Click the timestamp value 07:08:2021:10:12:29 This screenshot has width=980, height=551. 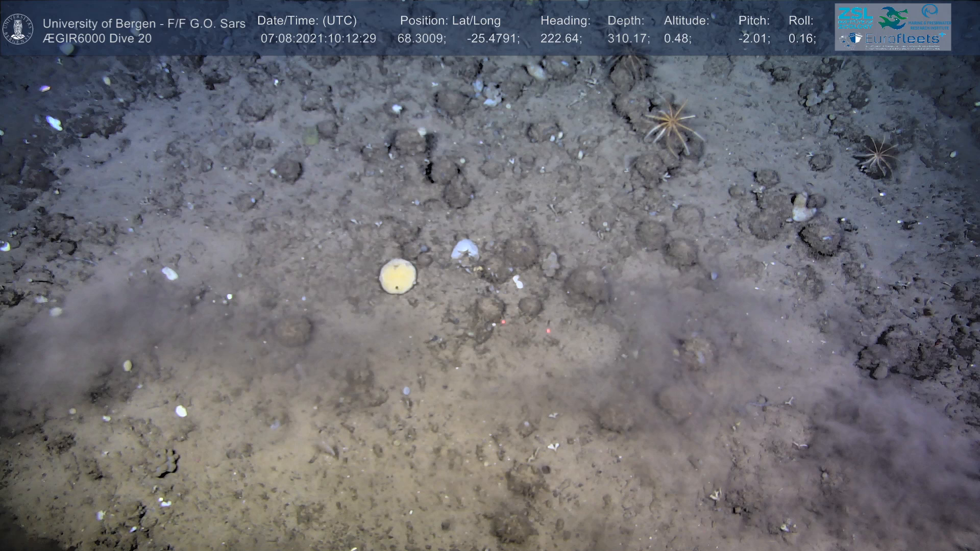[x=318, y=39]
